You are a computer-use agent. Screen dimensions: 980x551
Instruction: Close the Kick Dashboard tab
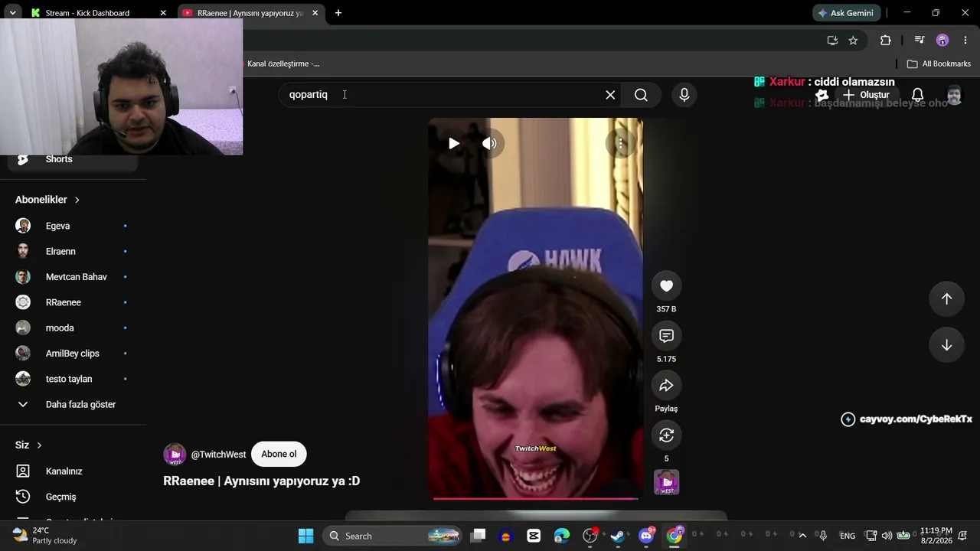[x=163, y=13]
